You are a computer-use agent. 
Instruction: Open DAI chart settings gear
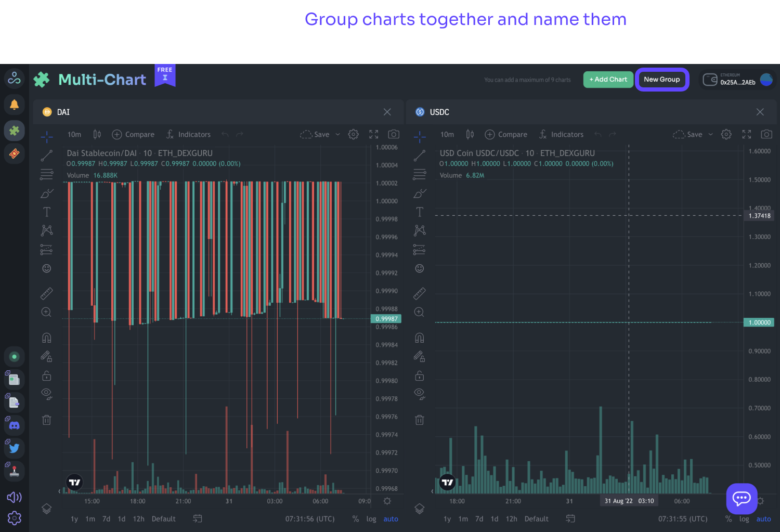coord(353,134)
